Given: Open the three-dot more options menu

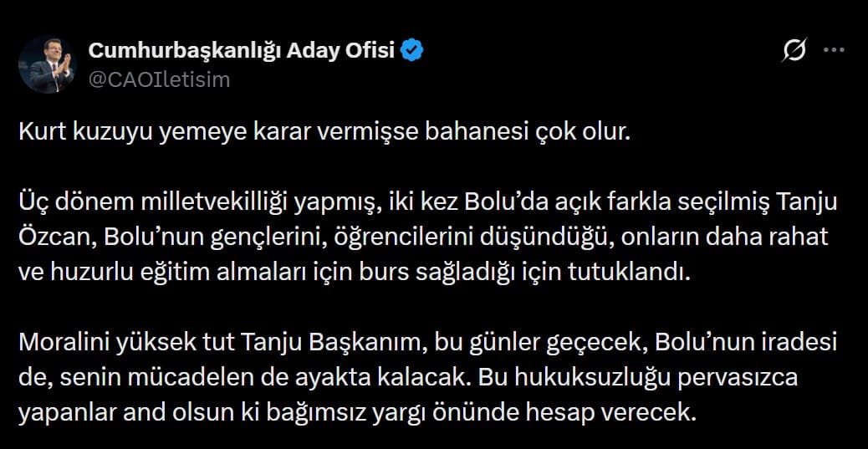Looking at the screenshot, I should [835, 50].
